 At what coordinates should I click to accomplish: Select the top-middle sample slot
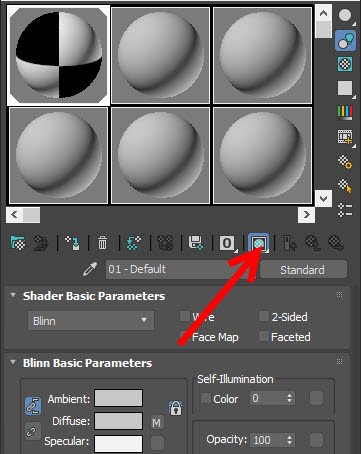click(x=160, y=55)
